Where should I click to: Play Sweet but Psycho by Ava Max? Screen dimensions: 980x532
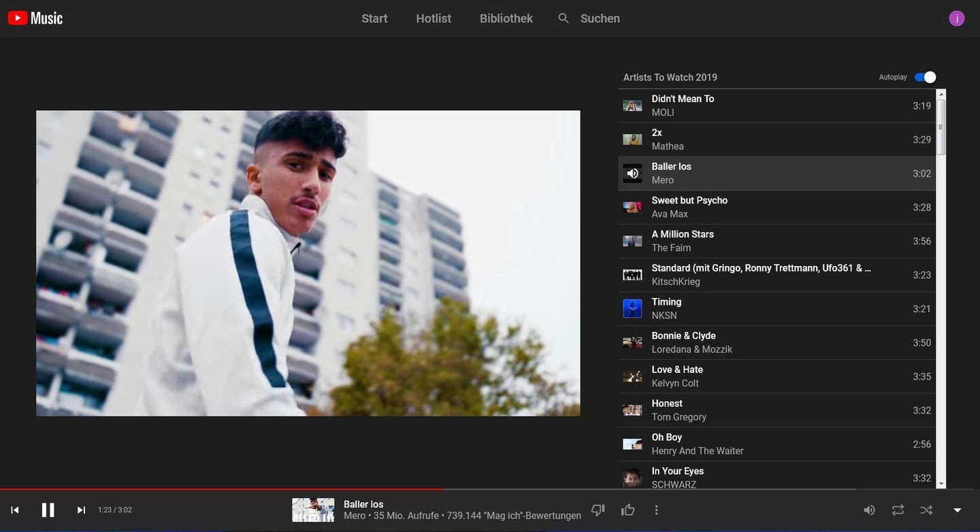(777, 207)
